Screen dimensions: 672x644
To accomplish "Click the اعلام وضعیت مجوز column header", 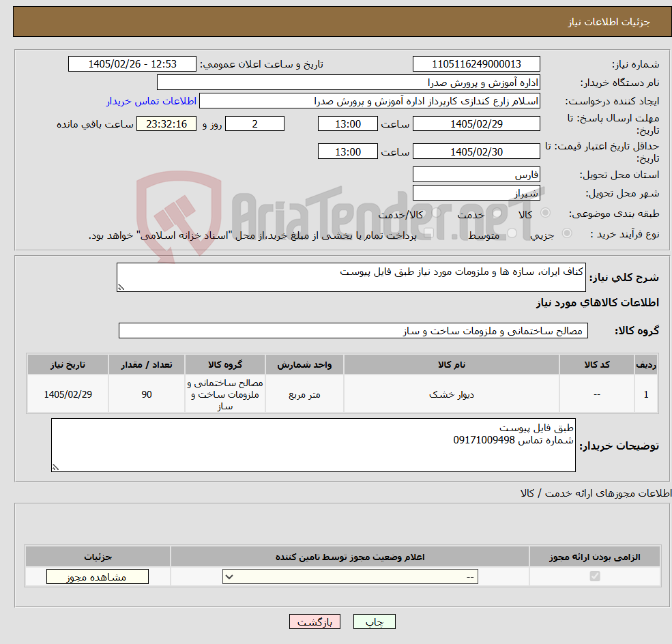I will click(350, 557).
